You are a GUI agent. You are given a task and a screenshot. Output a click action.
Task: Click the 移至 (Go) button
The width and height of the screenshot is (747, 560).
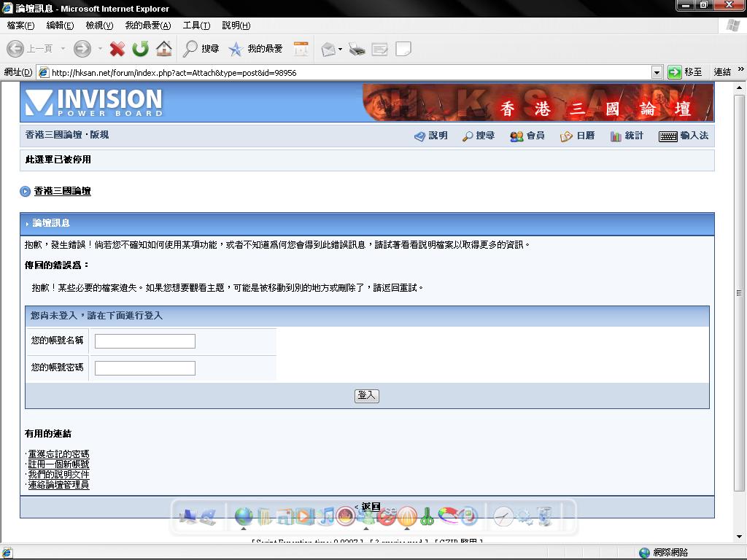(685, 72)
